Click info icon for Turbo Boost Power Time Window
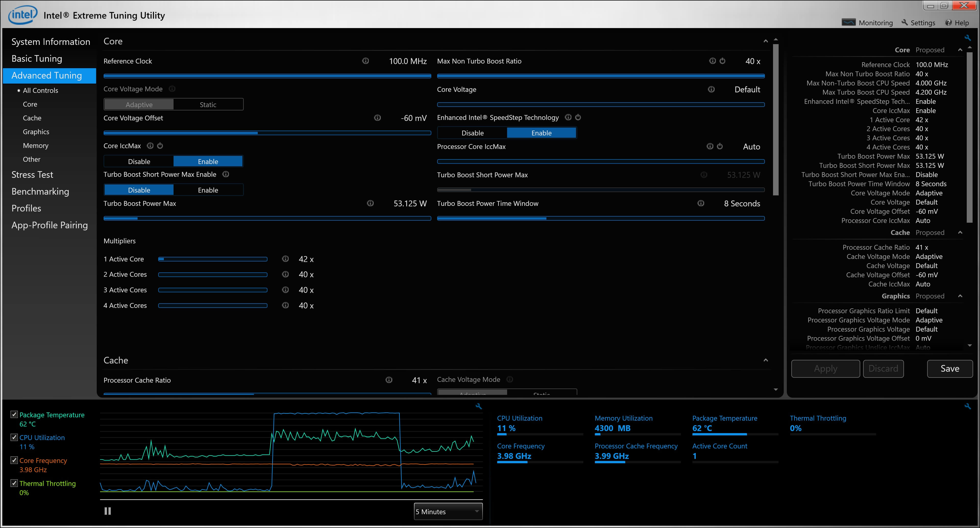Screen dimensions: 980x528 (701, 203)
